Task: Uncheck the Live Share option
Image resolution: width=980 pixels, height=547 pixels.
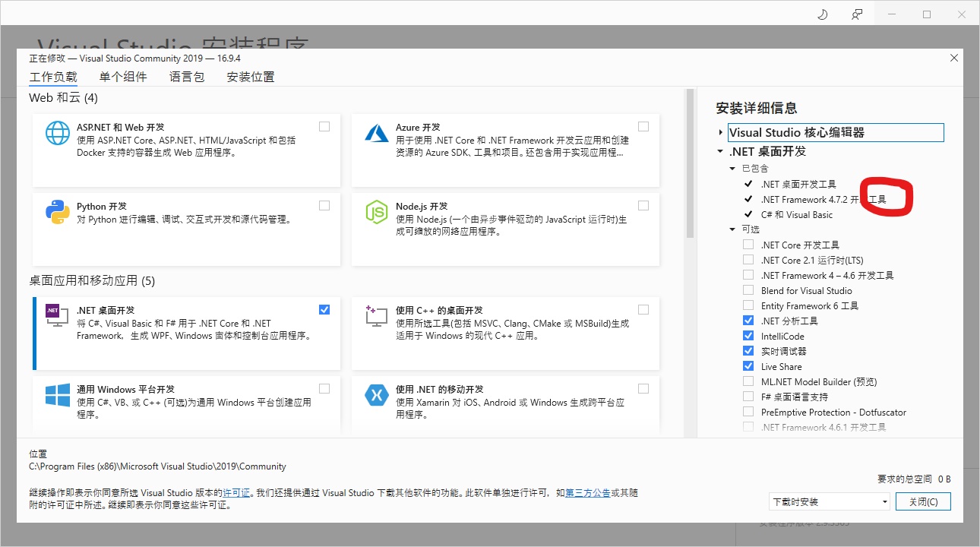Action: [x=748, y=366]
